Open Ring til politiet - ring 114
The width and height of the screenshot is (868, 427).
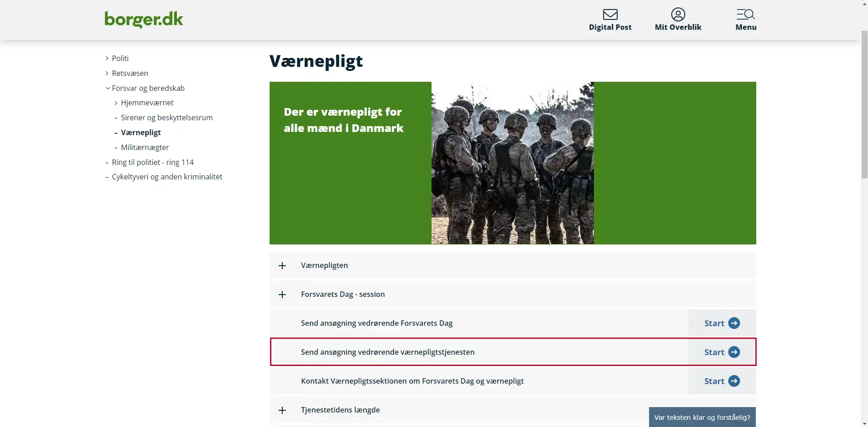[x=152, y=162]
